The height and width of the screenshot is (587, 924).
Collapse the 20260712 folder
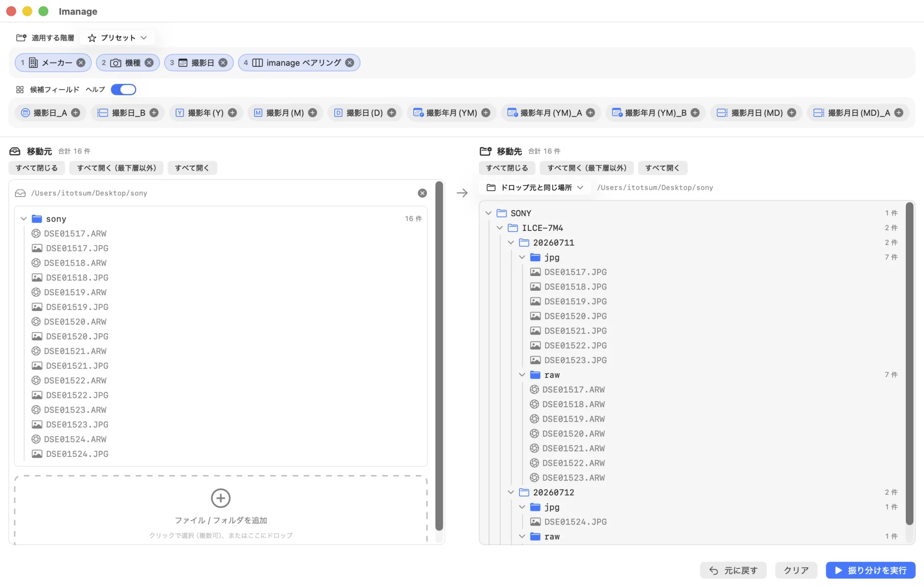click(x=511, y=492)
